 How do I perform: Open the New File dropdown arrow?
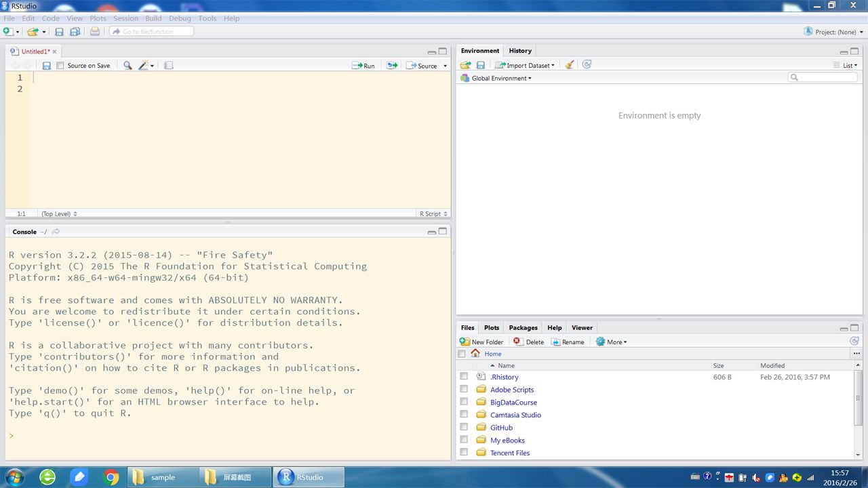tap(18, 32)
